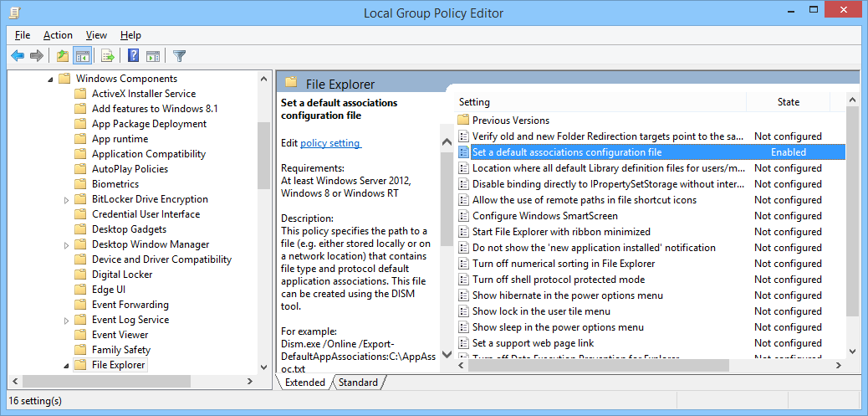This screenshot has width=868, height=416.
Task: Click the Filter funnel toolbar icon
Action: pyautogui.click(x=179, y=56)
